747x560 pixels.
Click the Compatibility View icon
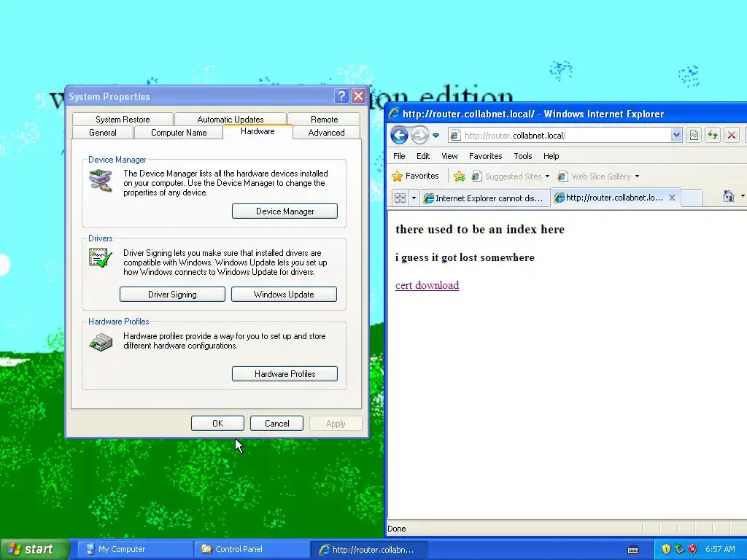tap(694, 136)
